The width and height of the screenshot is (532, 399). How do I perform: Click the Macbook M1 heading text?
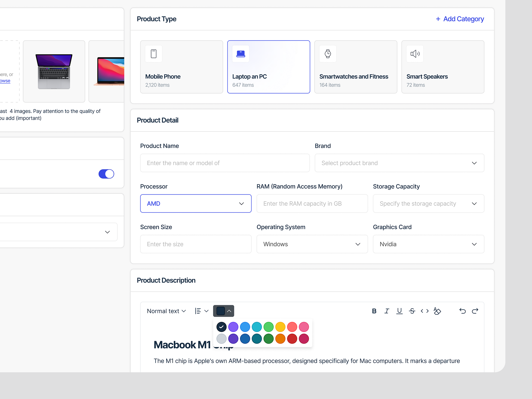click(x=182, y=345)
